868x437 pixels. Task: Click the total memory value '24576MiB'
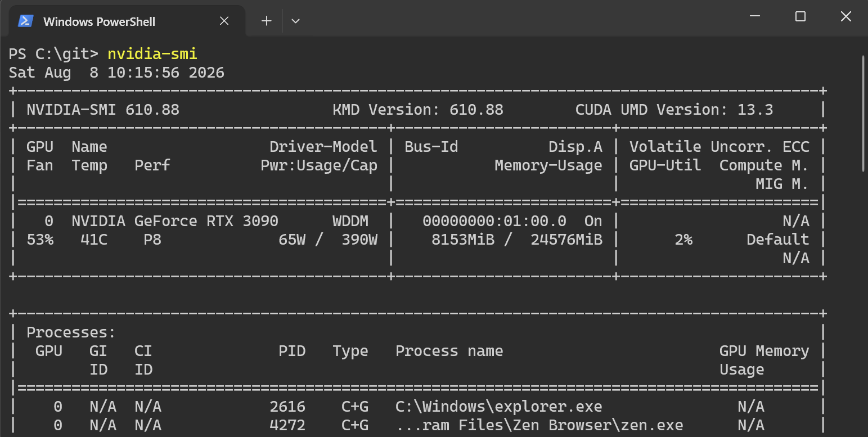[x=566, y=240]
